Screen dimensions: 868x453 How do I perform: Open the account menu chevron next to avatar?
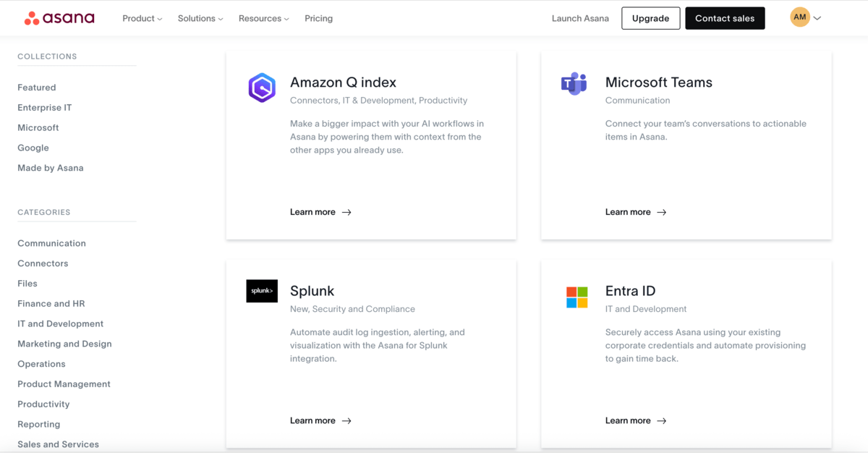click(817, 17)
